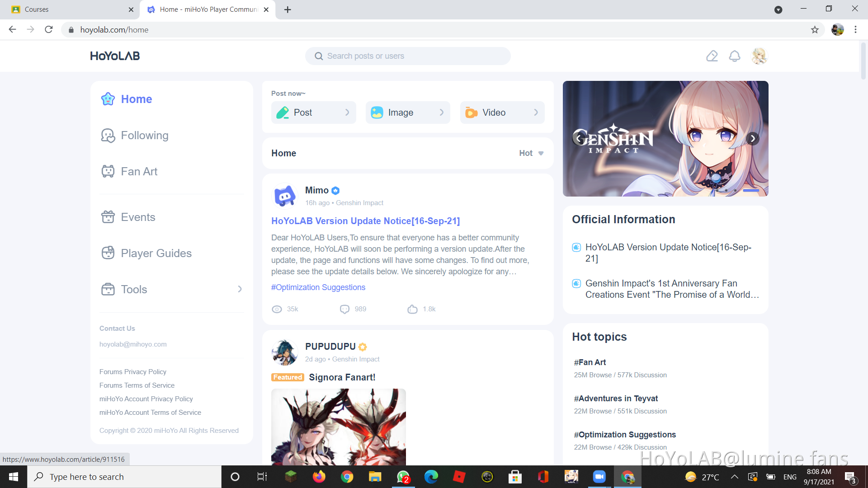The width and height of the screenshot is (868, 488).
Task: Click the compose post pencil icon in header
Action: tap(712, 56)
